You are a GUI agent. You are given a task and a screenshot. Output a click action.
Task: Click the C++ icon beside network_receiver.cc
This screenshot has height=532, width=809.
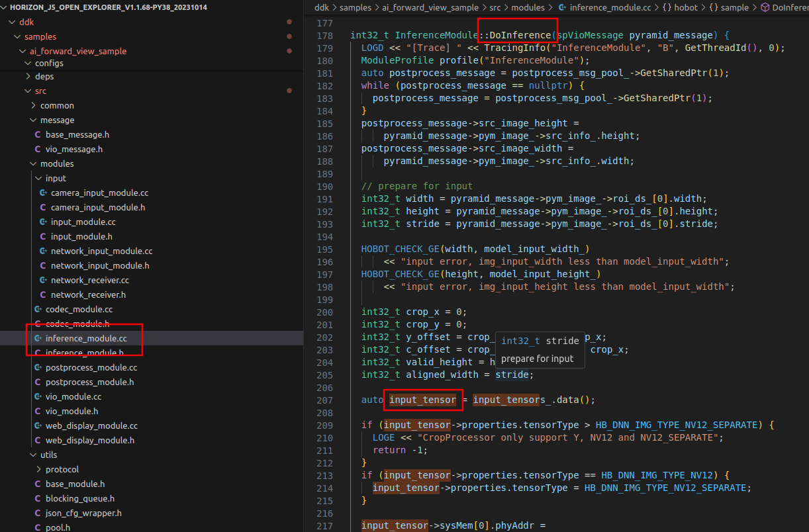point(43,281)
